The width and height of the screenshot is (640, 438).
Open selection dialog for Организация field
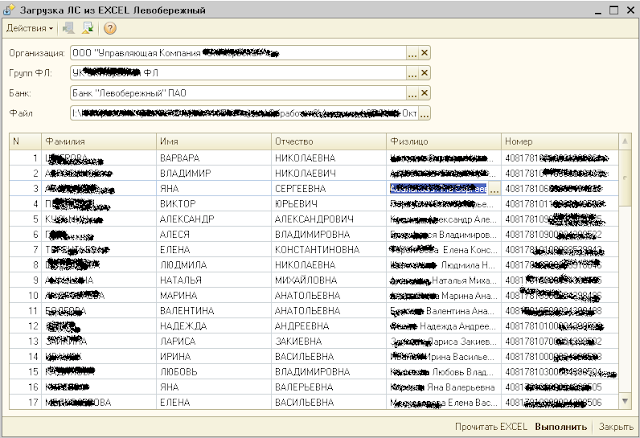tap(413, 53)
